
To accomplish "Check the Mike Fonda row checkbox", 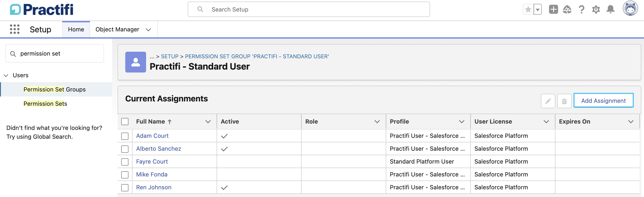I will [x=125, y=175].
